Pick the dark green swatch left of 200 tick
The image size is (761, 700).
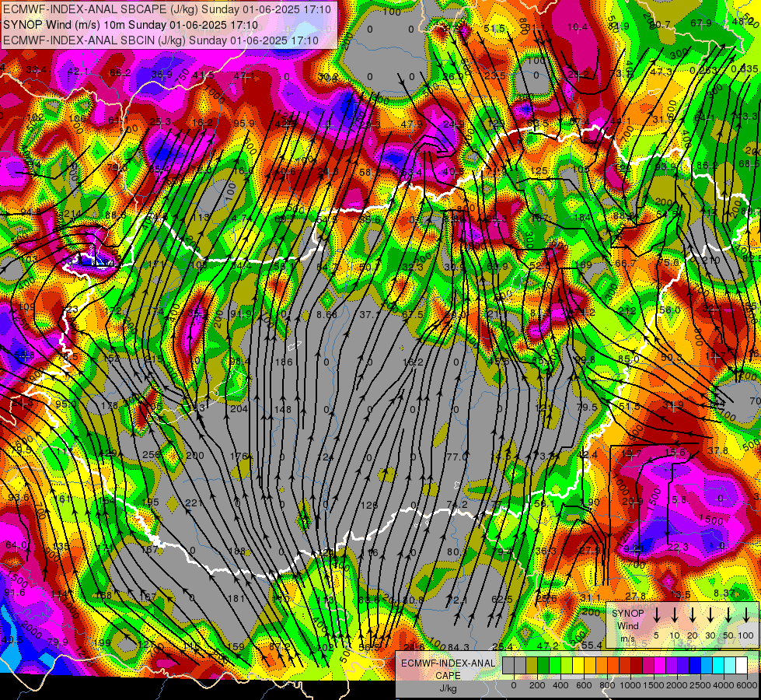pyautogui.click(x=543, y=666)
